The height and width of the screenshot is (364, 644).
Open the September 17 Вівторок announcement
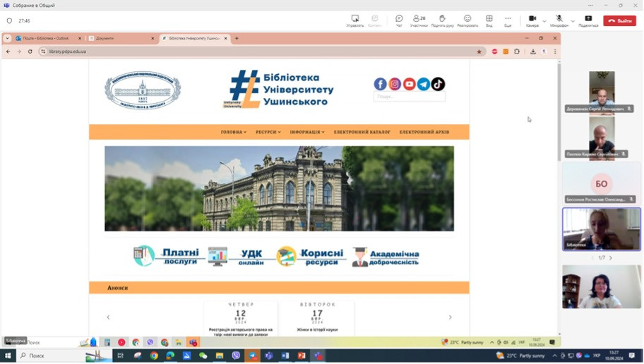pos(317,317)
